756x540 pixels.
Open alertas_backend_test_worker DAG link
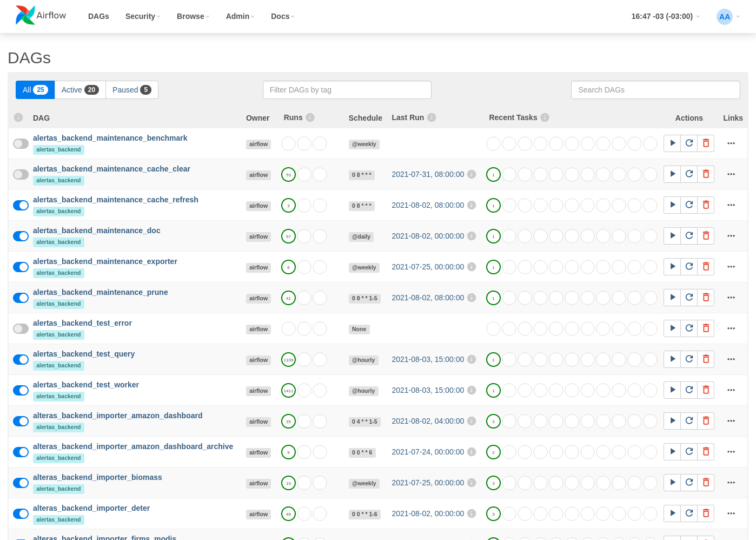(86, 385)
